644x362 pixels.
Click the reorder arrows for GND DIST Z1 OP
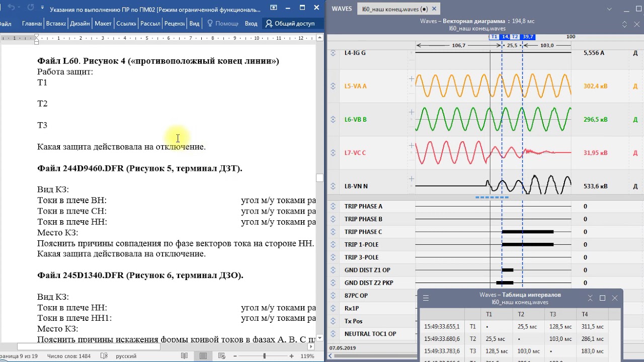tap(333, 270)
